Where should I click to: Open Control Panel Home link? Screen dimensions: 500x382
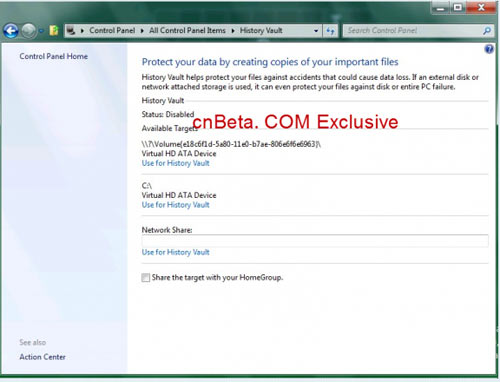tap(53, 56)
